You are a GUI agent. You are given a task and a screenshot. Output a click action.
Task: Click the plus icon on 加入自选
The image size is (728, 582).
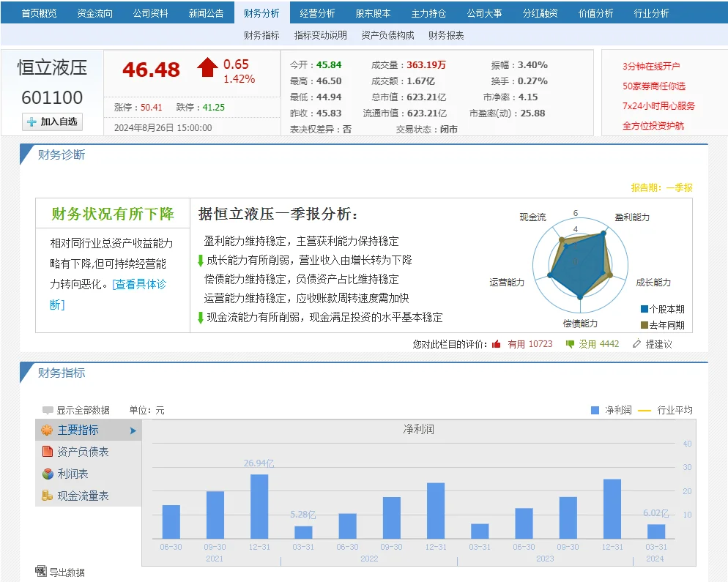(31, 122)
